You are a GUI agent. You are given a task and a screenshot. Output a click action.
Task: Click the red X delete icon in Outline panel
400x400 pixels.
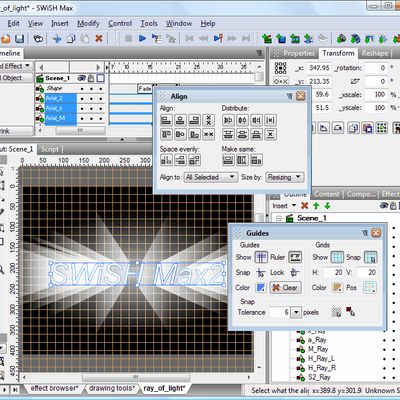(x=305, y=206)
